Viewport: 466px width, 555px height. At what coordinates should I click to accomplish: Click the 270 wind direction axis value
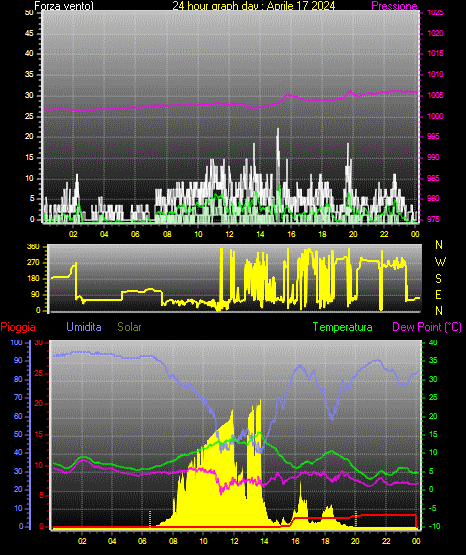pyautogui.click(x=33, y=263)
